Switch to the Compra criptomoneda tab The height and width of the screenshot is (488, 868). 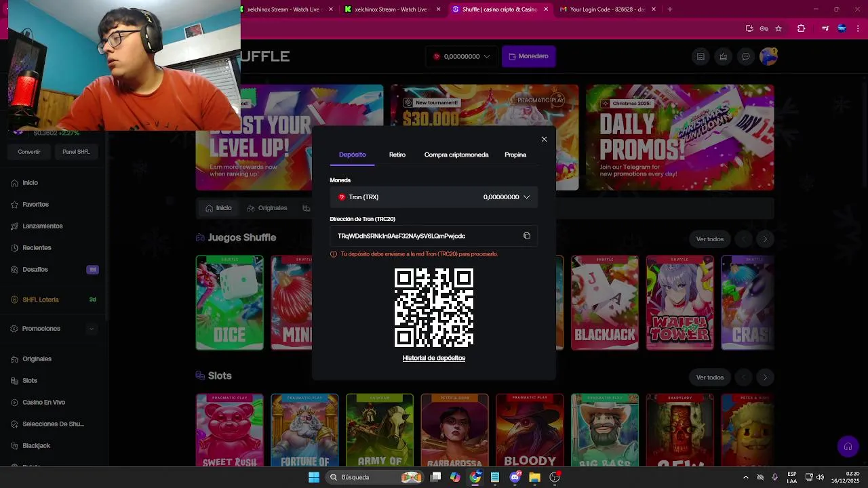point(456,155)
